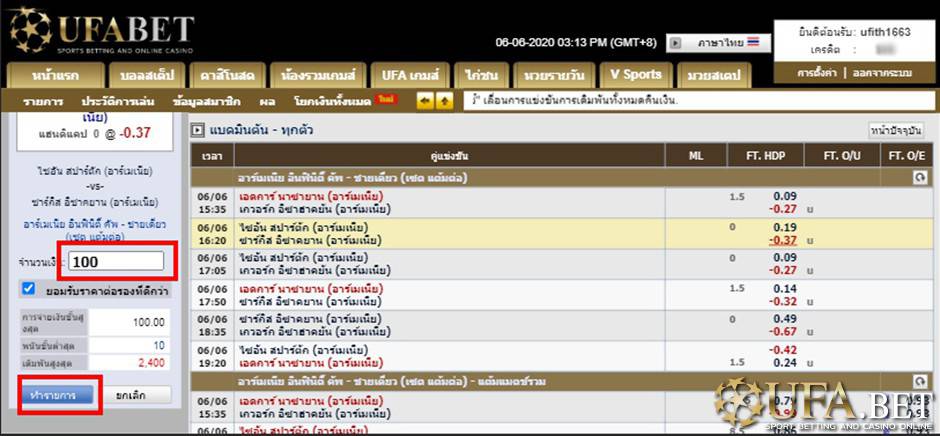940x436 pixels.
Task: Select ข้อมูลสมาชิก in the submenu bar
Action: tap(207, 102)
